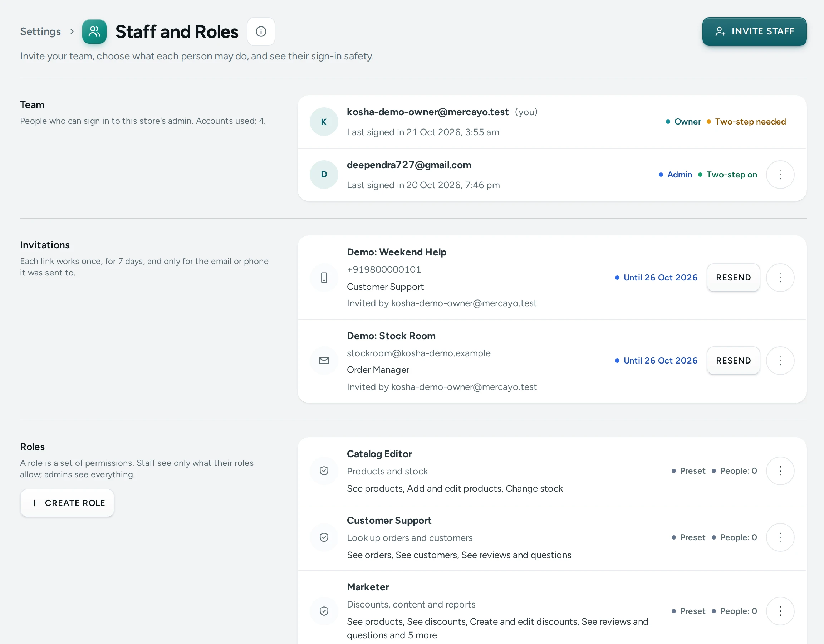The height and width of the screenshot is (644, 824).
Task: Open the three-dot menu for Marketer role
Action: click(x=780, y=611)
